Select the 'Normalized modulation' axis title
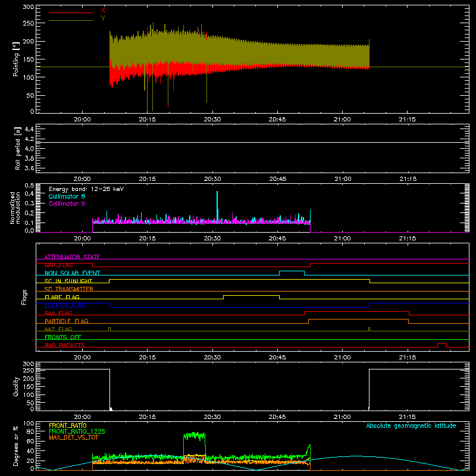This screenshot has width=476, height=476. 15,208
